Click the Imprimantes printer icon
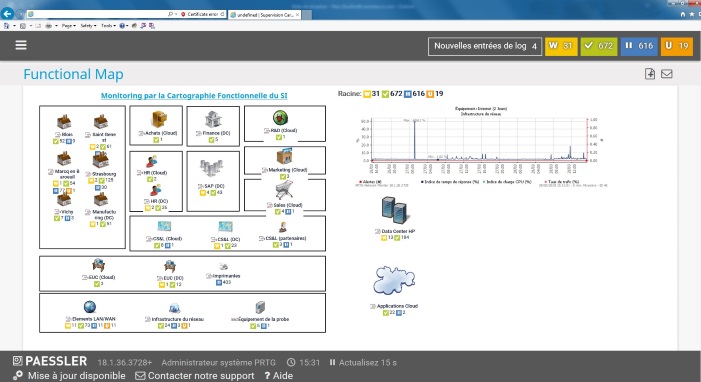This screenshot has width=701, height=382. pos(224,267)
